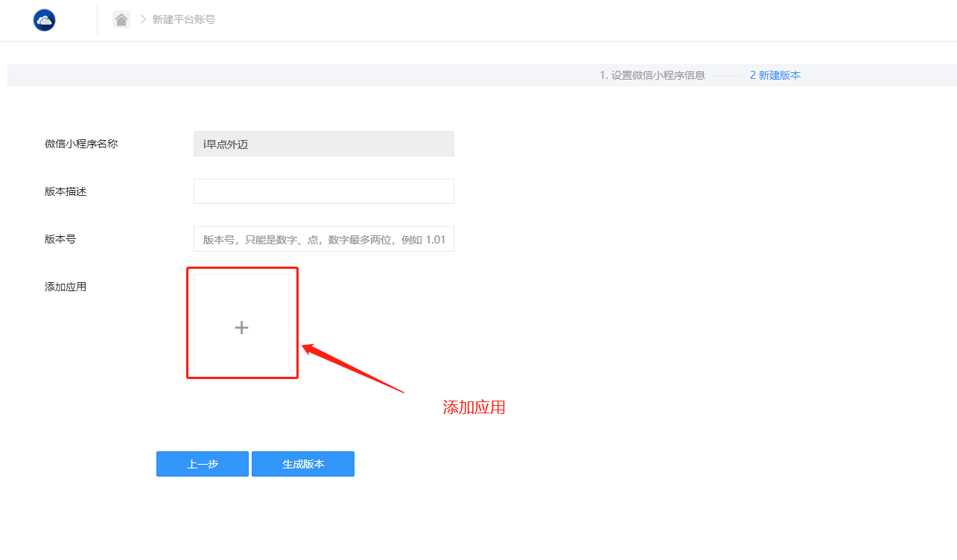Screen dimensions: 957x560
Task: Click the cloud logo icon
Action: coord(45,20)
